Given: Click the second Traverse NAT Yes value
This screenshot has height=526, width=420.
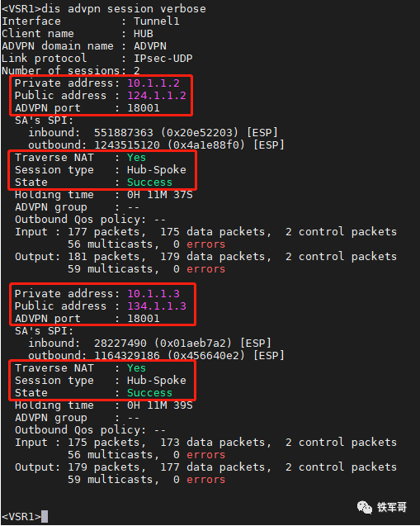Looking at the screenshot, I should point(136,368).
